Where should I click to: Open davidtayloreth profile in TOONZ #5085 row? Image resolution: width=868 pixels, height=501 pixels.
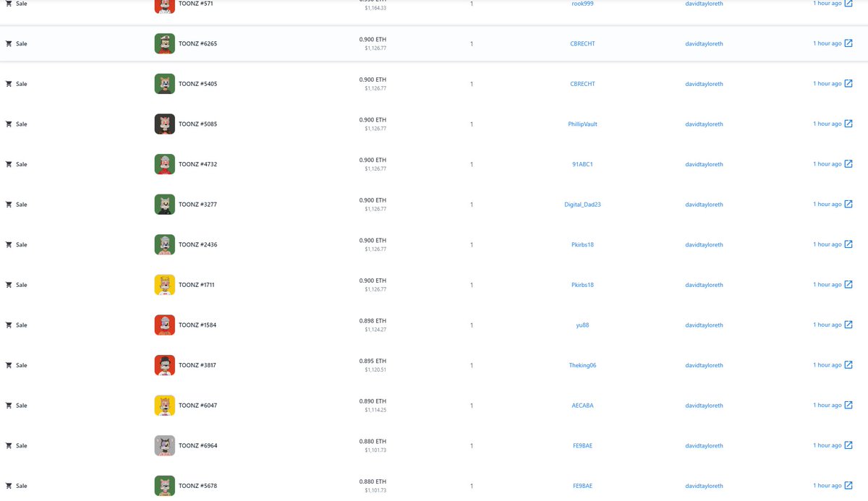[x=704, y=124]
